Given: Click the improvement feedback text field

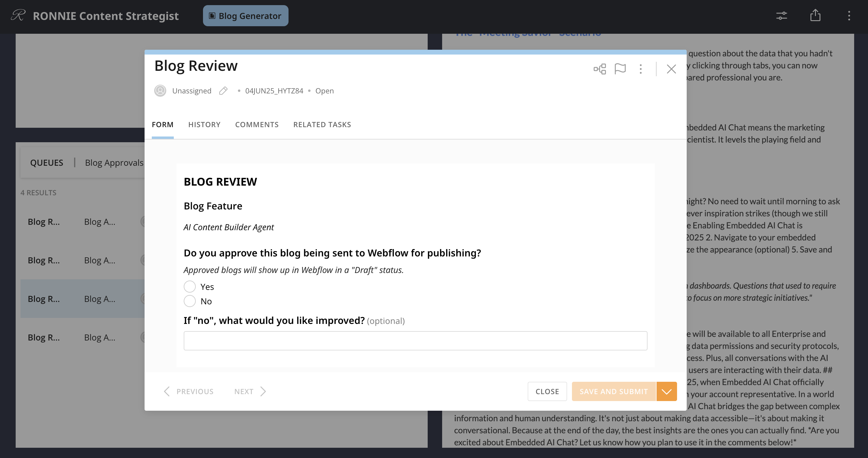Looking at the screenshot, I should coord(415,341).
